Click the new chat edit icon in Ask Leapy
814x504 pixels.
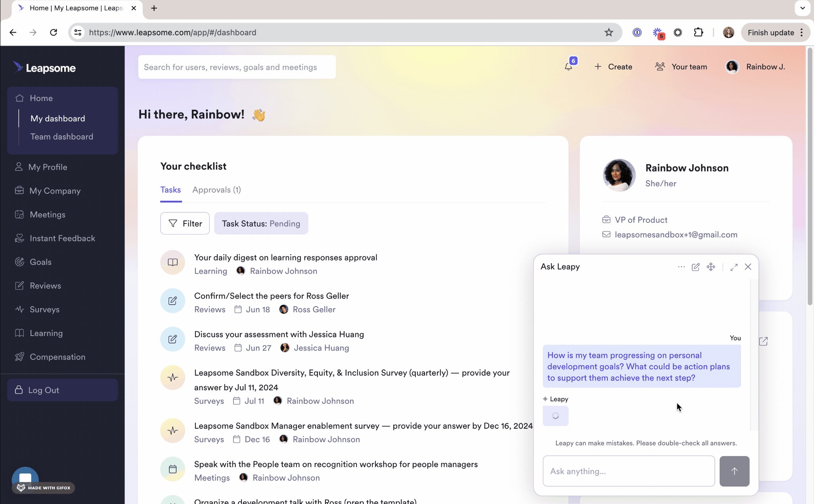coord(695,267)
